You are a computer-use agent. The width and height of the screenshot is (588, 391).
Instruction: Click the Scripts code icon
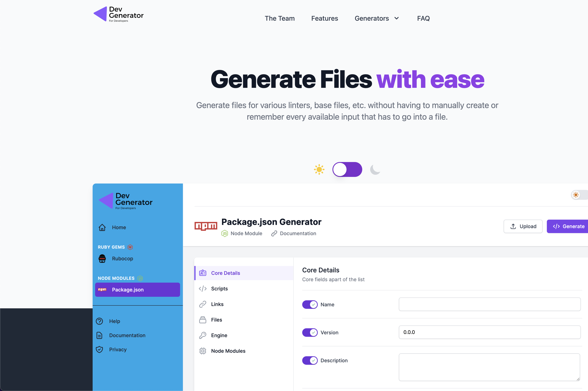click(x=203, y=288)
